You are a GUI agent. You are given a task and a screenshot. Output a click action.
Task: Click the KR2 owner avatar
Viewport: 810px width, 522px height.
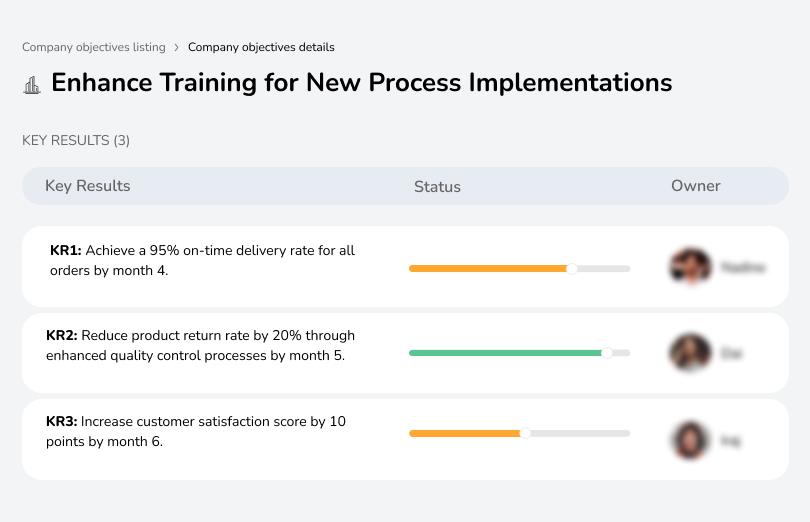[x=691, y=353]
